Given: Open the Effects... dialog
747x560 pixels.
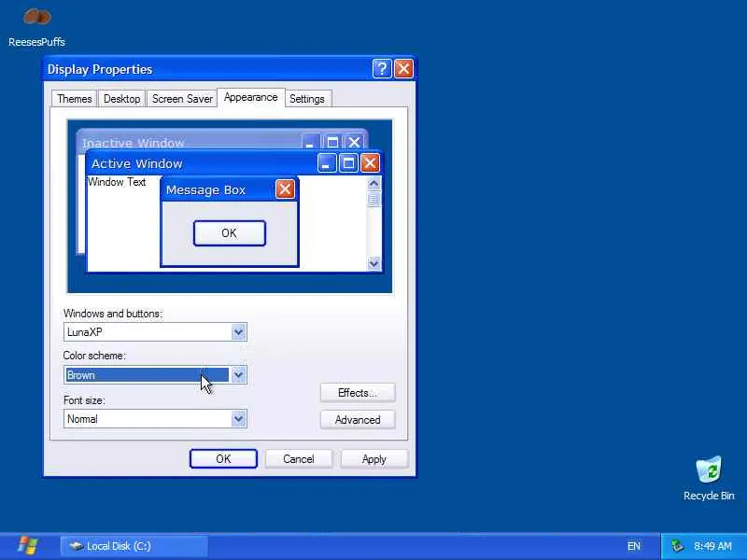Looking at the screenshot, I should click(x=358, y=393).
